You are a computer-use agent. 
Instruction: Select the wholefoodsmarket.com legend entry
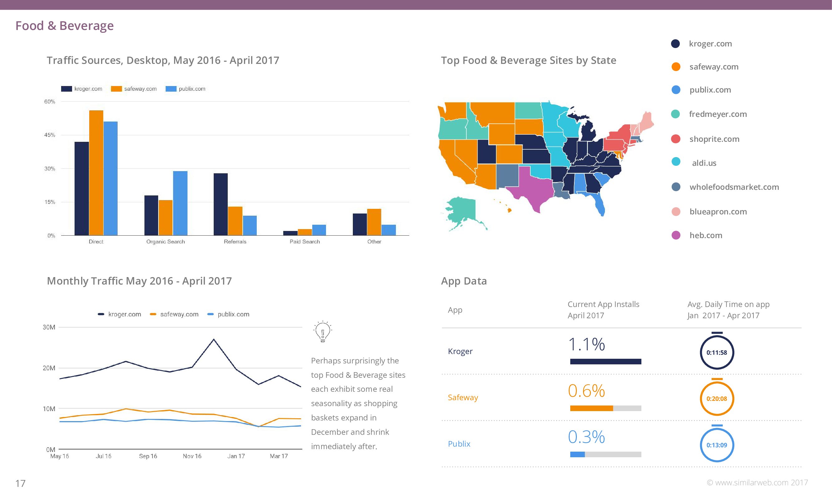click(734, 187)
